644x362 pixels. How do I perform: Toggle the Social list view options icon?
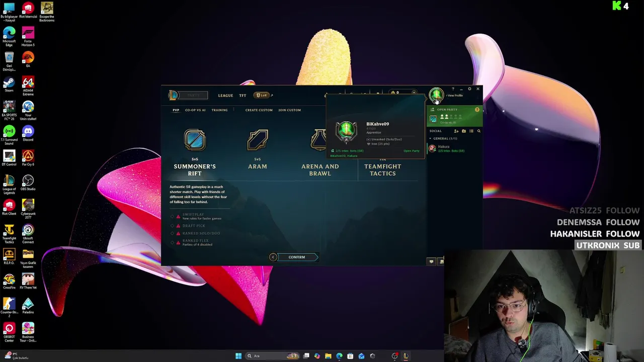[471, 131]
